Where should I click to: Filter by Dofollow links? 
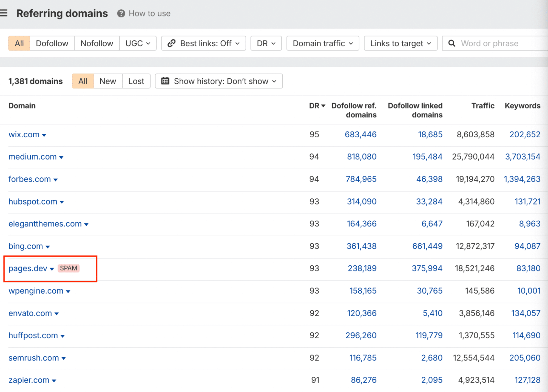click(x=52, y=43)
